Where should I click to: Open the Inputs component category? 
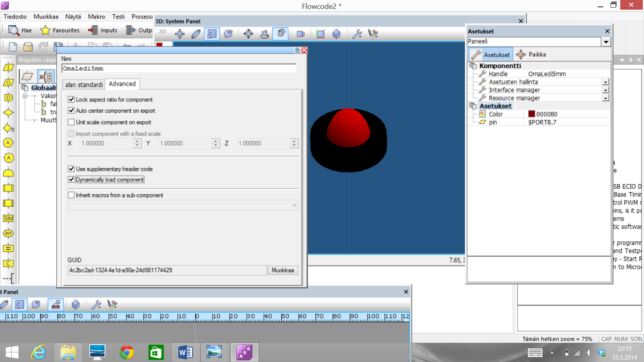pos(103,30)
